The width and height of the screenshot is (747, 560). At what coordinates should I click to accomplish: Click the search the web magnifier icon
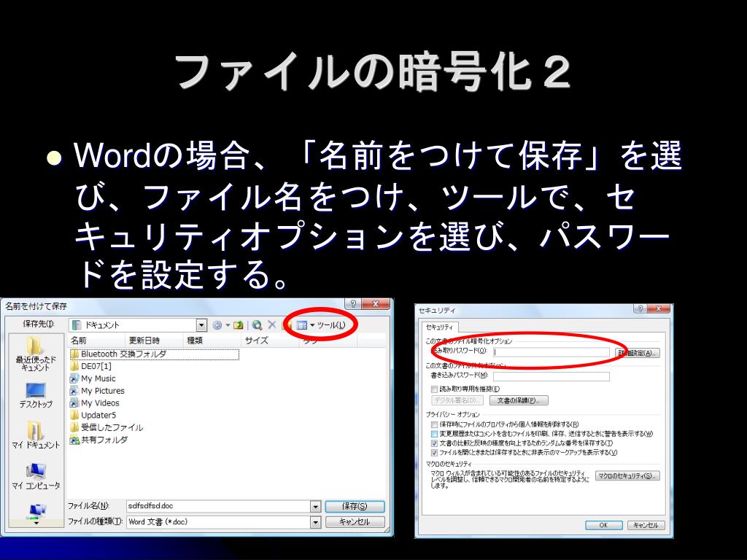click(258, 325)
